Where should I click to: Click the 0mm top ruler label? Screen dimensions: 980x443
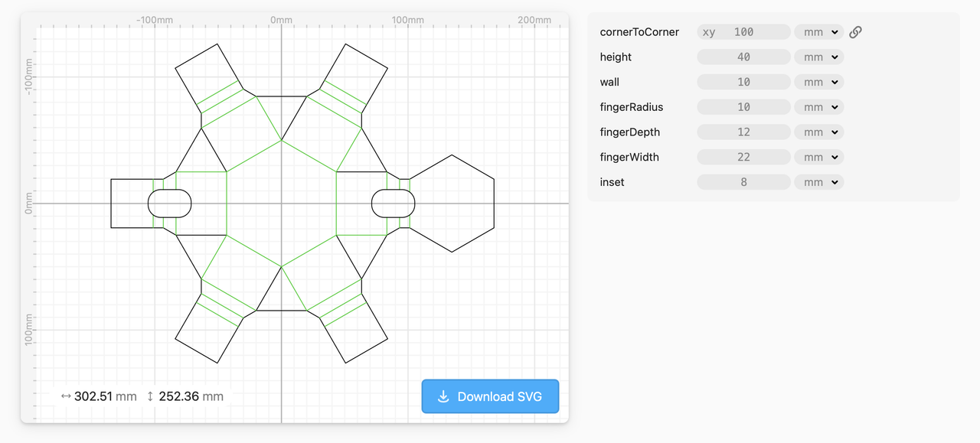pos(281,20)
